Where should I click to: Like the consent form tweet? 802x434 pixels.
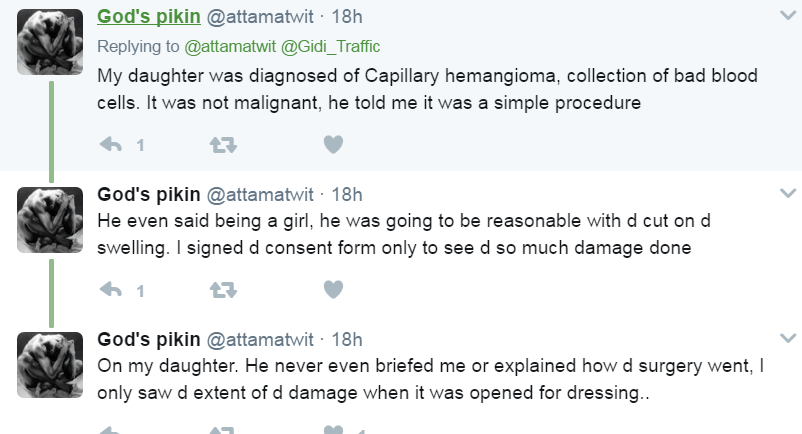333,289
